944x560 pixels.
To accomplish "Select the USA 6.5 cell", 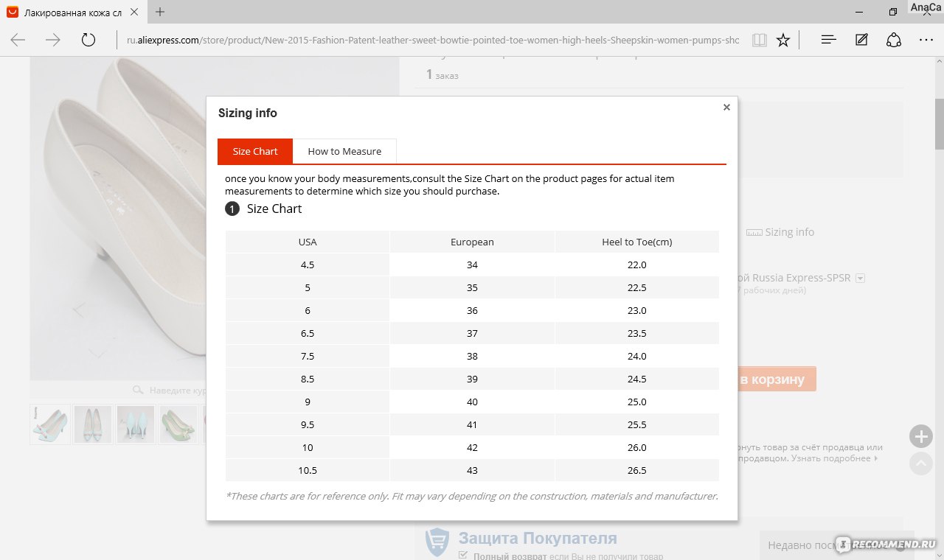I will pos(308,333).
